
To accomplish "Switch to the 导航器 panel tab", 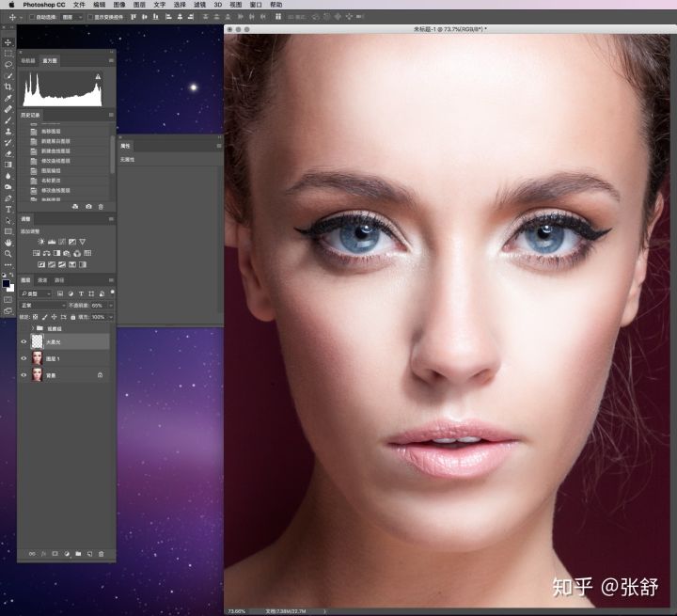I will pyautogui.click(x=27, y=60).
